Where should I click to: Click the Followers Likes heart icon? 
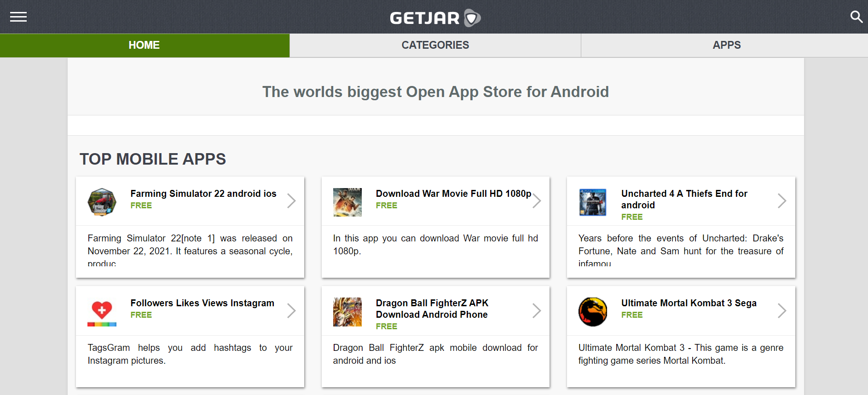[102, 311]
